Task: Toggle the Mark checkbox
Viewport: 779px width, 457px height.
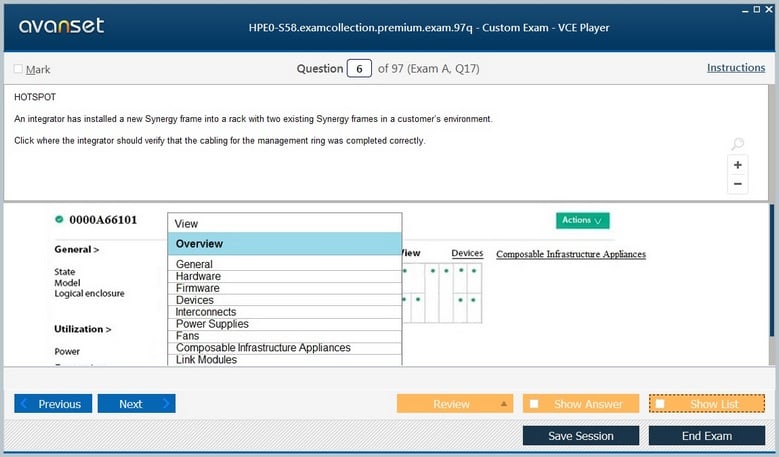Action: click(18, 69)
